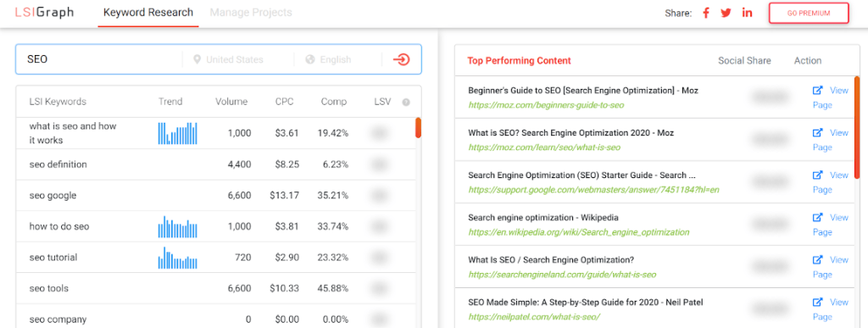Screen dimensions: 868x328
Task: Open external link icon for Wikipedia result
Action: (x=817, y=217)
